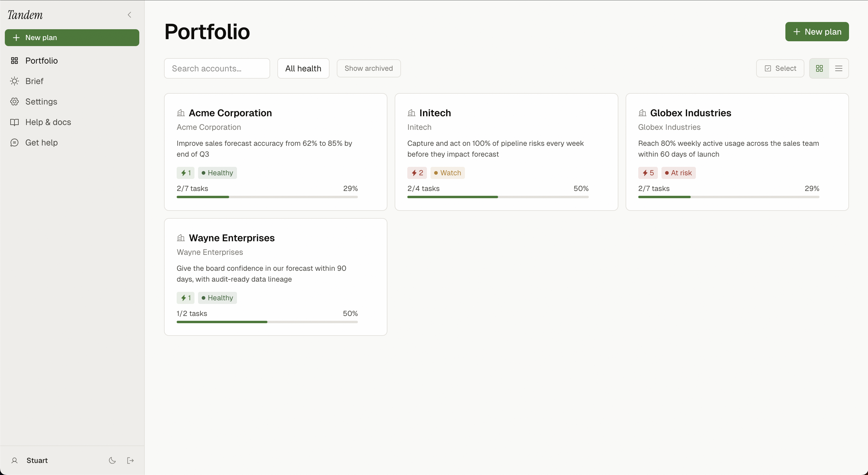Open the Wayne Enterprises plan title

tap(232, 238)
